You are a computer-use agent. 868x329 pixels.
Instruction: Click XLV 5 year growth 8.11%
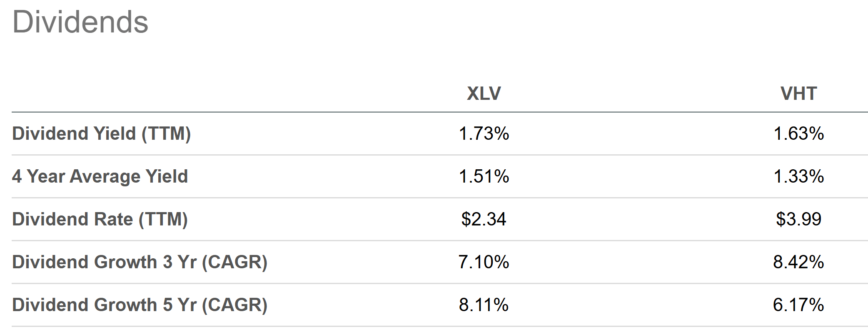click(x=484, y=305)
